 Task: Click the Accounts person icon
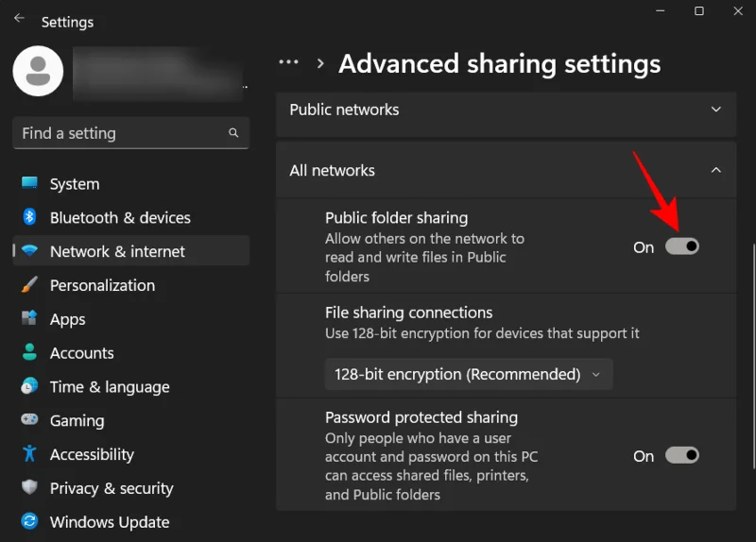(x=29, y=352)
